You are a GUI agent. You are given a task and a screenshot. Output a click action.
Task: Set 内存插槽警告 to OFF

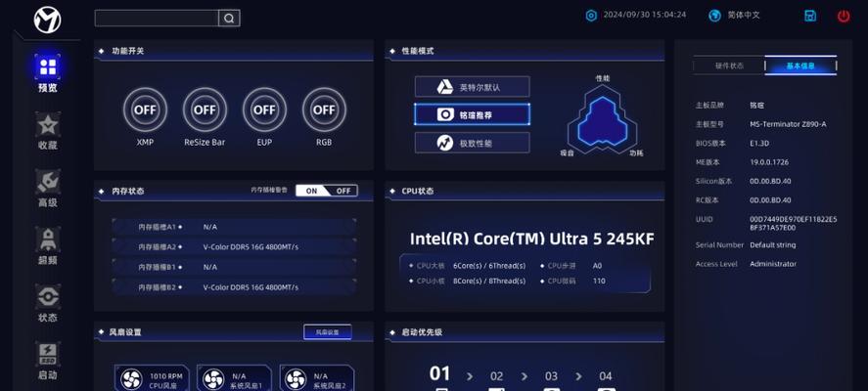(x=343, y=191)
